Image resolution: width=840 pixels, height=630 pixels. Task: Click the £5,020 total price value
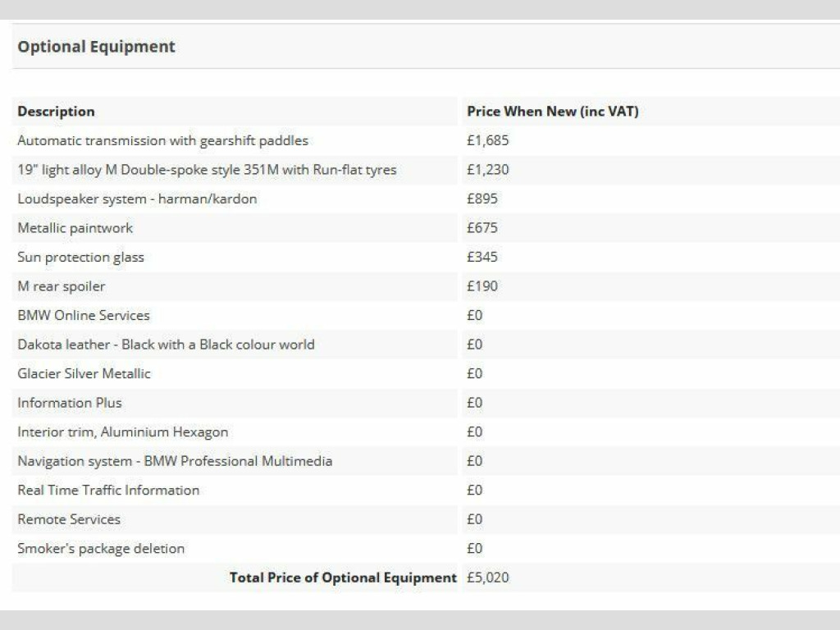click(x=487, y=577)
